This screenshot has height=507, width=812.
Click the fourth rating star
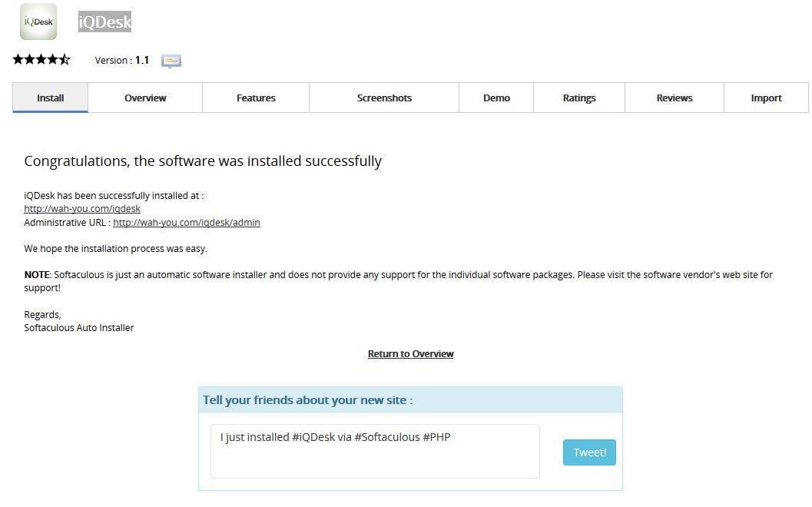(x=53, y=58)
